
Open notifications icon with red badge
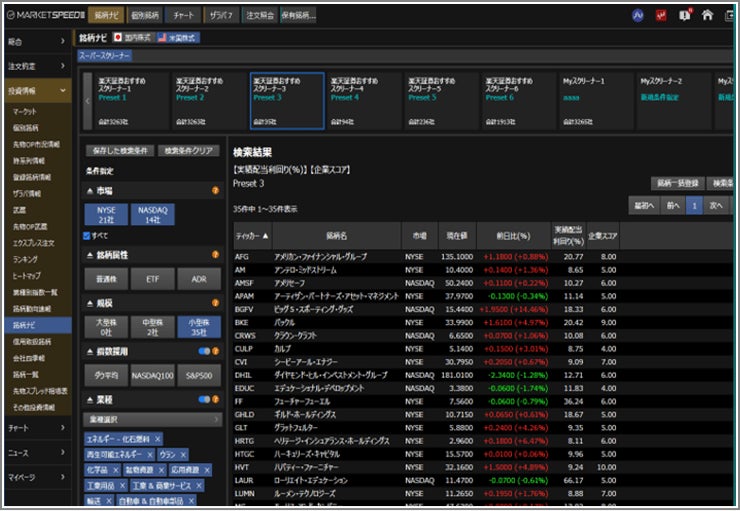click(685, 15)
